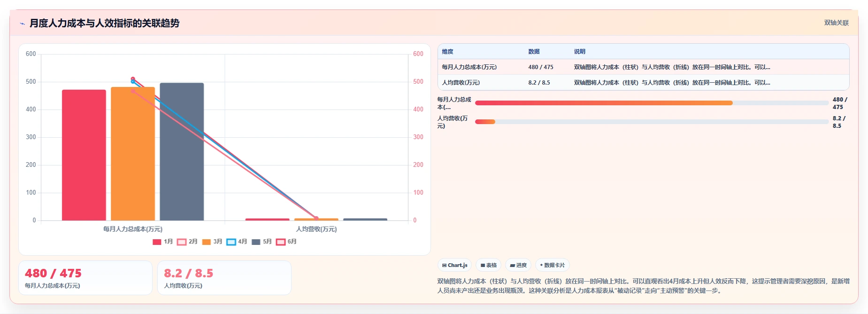Click the red 每月人力总成本 bar
This screenshot has width=868, height=314.
pos(84,155)
